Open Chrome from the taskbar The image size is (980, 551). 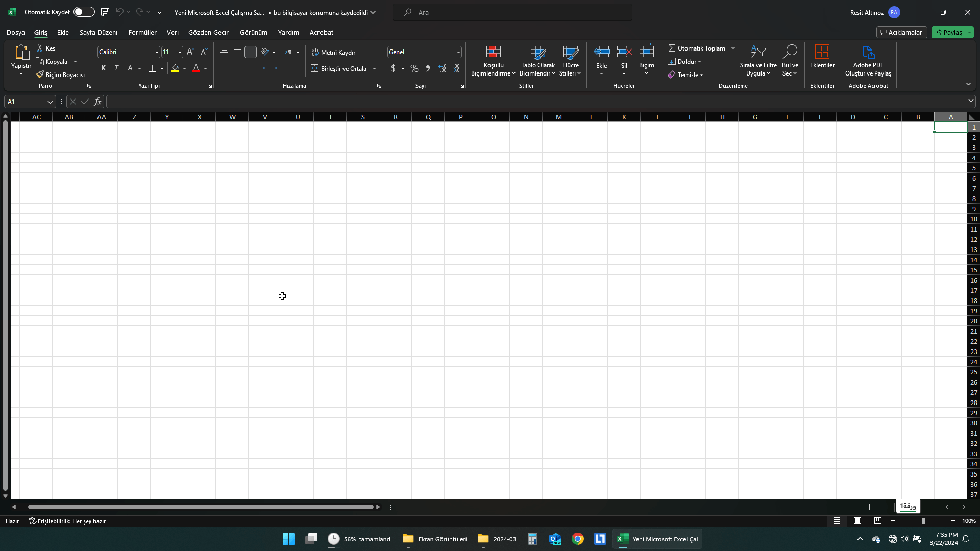point(577,539)
